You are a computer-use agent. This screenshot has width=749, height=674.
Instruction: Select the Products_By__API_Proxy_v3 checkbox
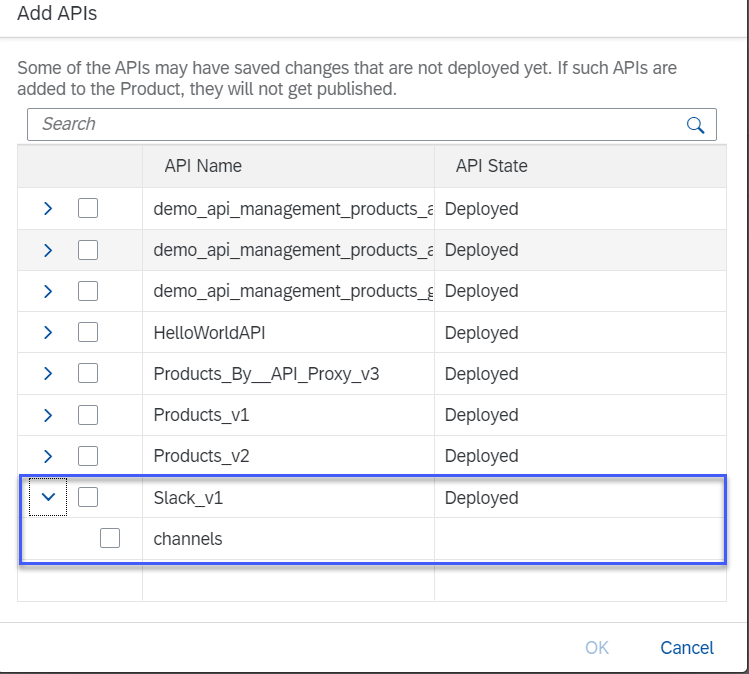88,374
